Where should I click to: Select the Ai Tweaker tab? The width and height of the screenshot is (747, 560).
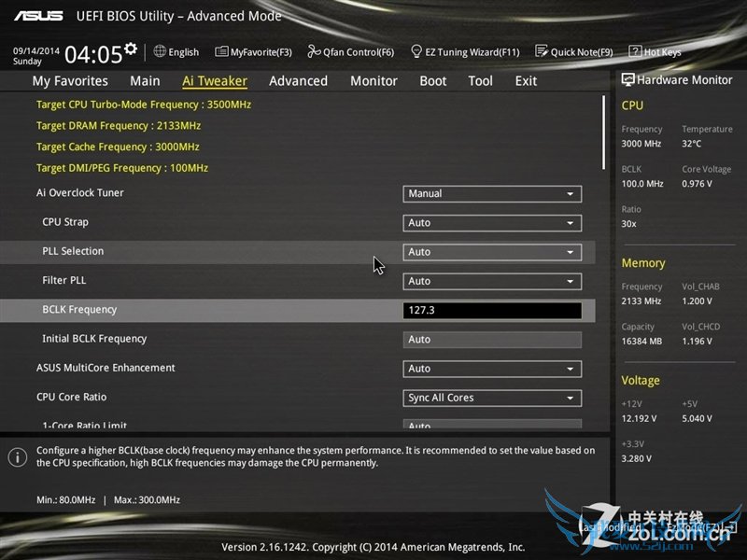pos(215,81)
